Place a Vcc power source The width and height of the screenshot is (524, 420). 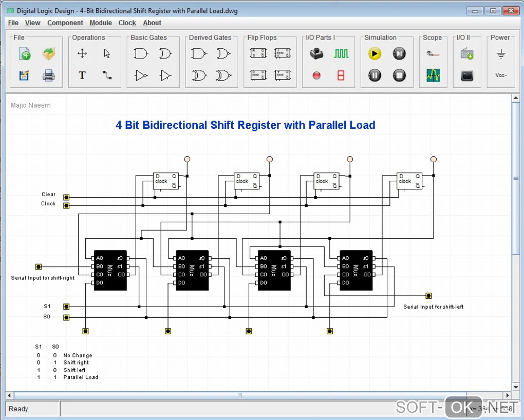(x=501, y=75)
